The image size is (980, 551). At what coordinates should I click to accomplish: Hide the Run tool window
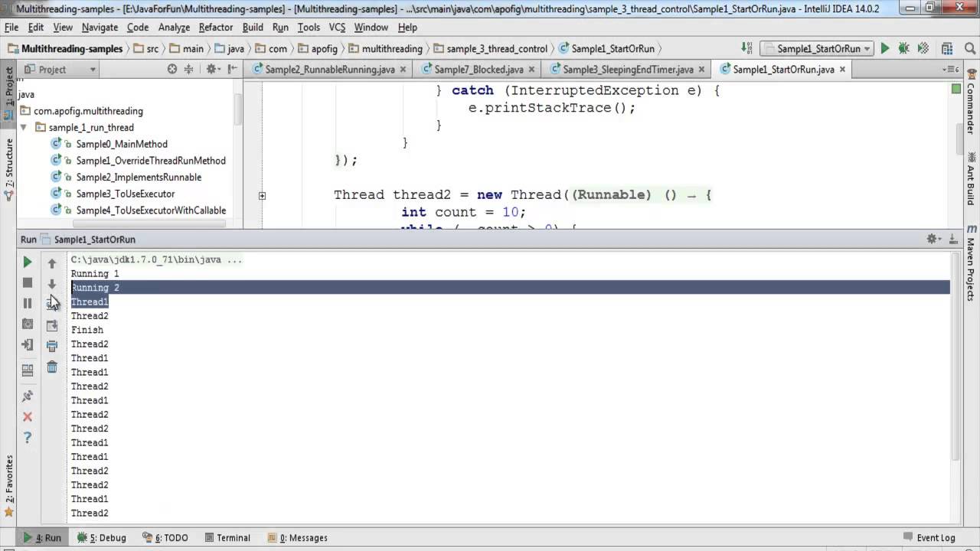pos(952,239)
